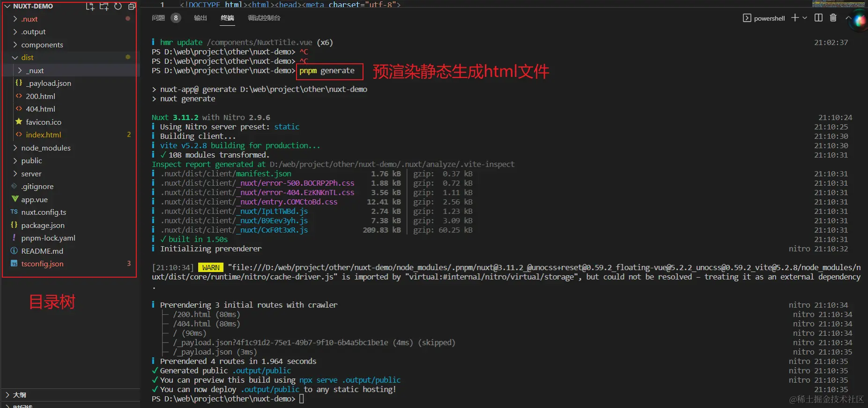Split the terminal panel
Viewport: 868px width, 408px height.
818,18
